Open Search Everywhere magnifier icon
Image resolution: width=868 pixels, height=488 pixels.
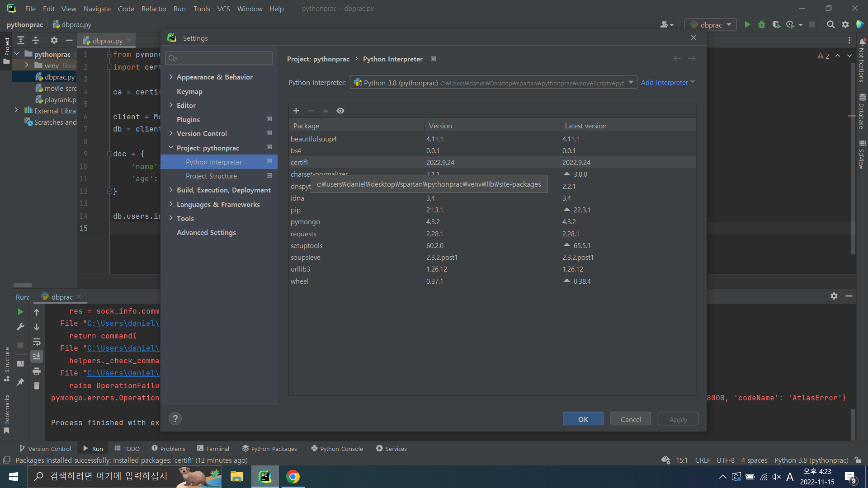[x=830, y=25]
